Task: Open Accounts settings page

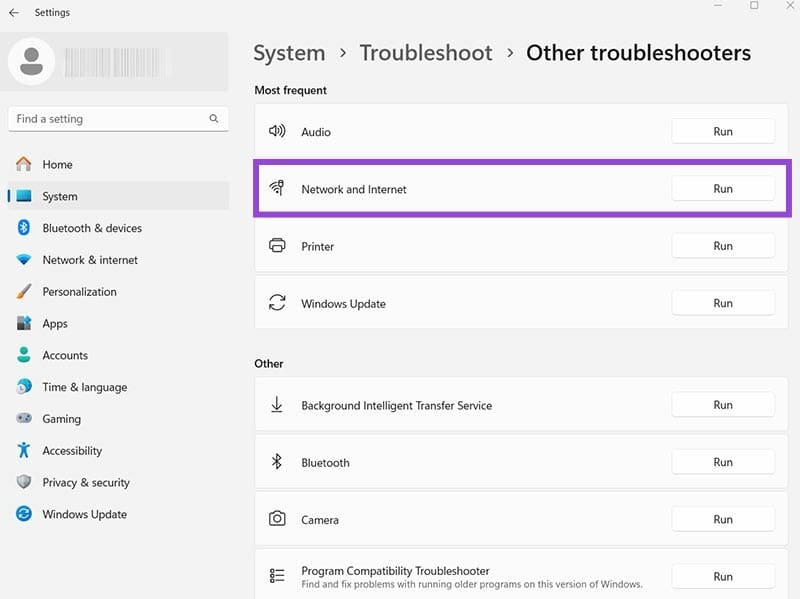Action: (118, 355)
